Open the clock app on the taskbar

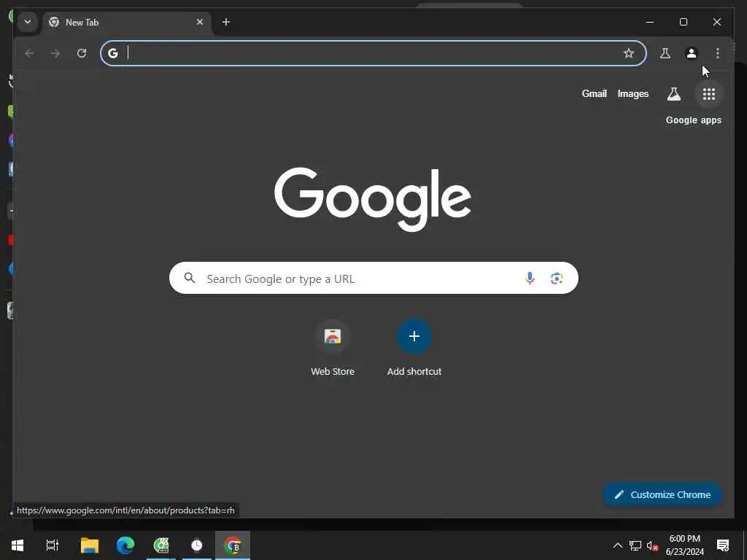coord(197,545)
